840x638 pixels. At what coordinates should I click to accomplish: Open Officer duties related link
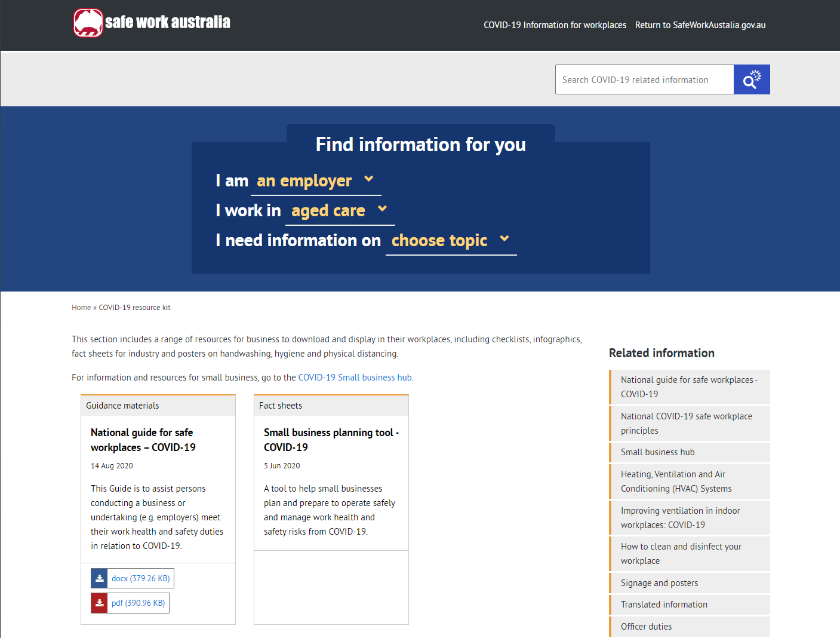point(646,627)
